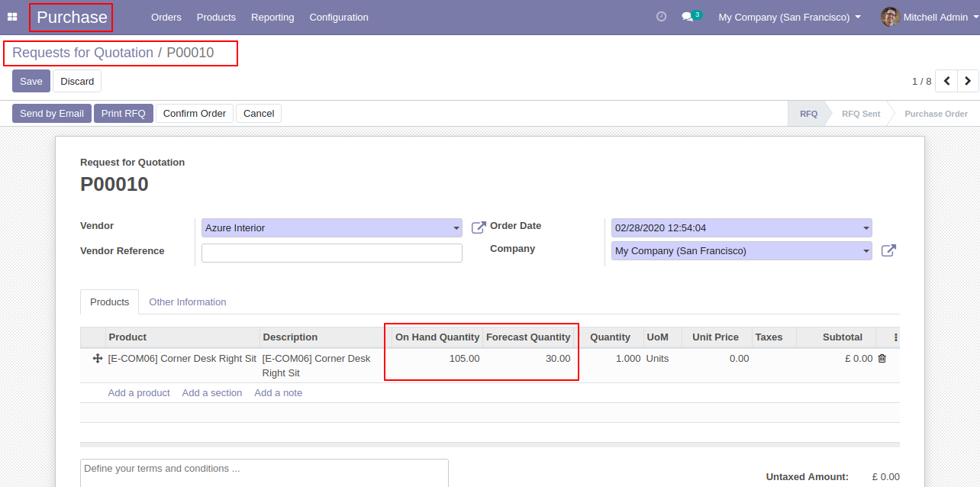Expand the Vendor dropdown
The image size is (980, 487).
456,228
